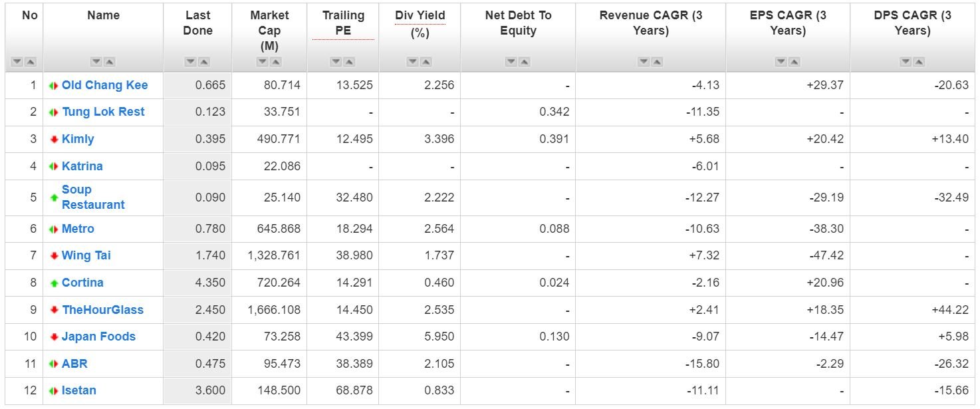Screen dimensions: 980x409
Task: Click the green up arrow beside Soup Restaurant
Action: click(x=54, y=198)
